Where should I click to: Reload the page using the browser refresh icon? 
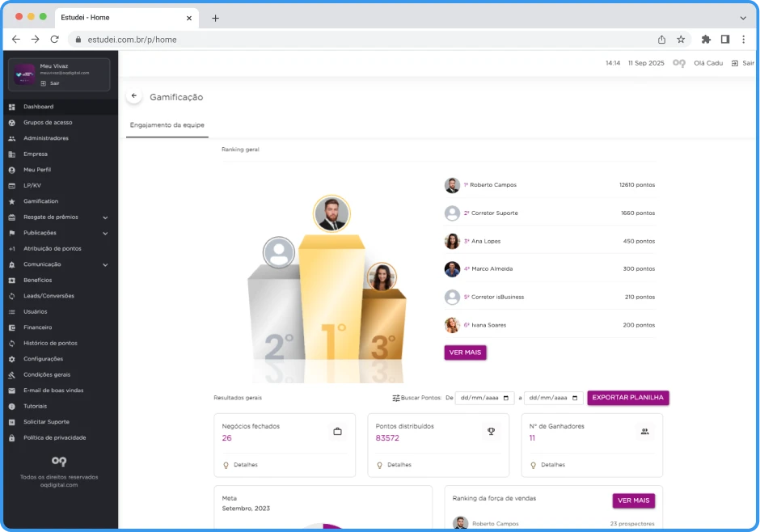point(54,39)
